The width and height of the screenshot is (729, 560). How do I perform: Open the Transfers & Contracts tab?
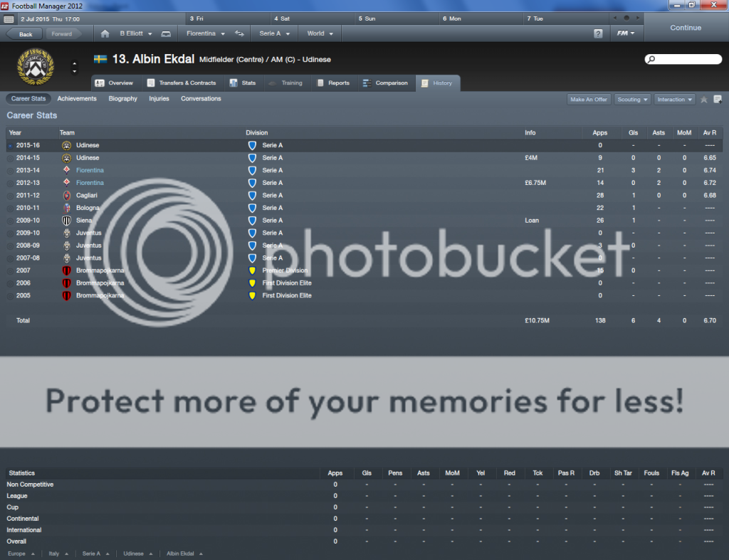[182, 83]
